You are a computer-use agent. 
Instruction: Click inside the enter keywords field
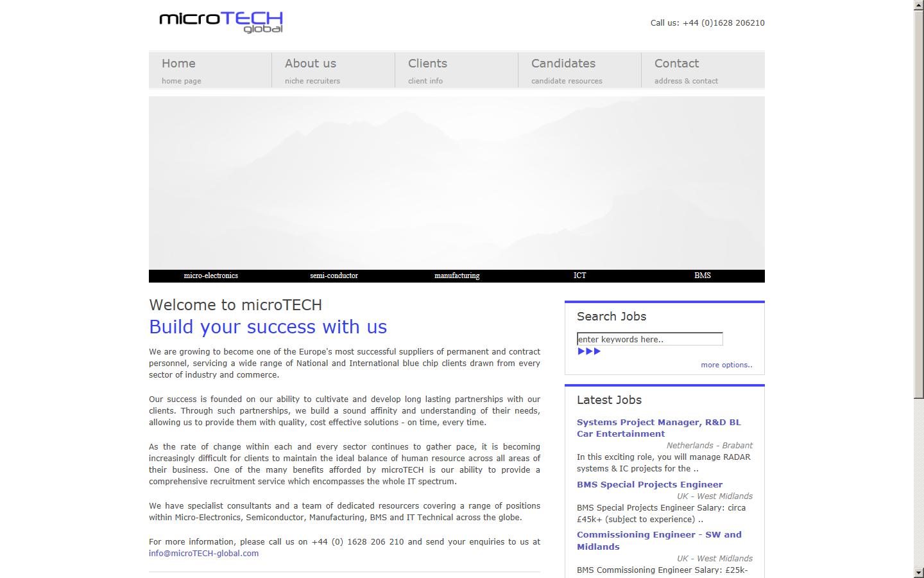coord(649,338)
